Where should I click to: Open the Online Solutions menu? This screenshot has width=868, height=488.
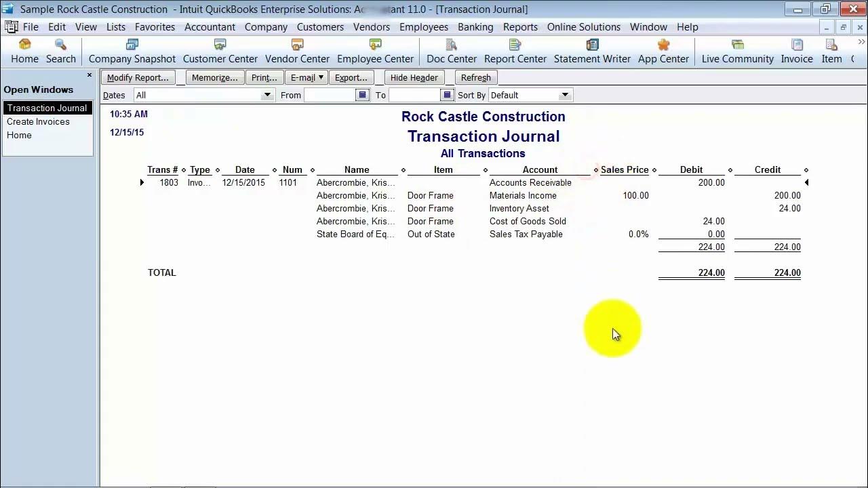click(584, 27)
